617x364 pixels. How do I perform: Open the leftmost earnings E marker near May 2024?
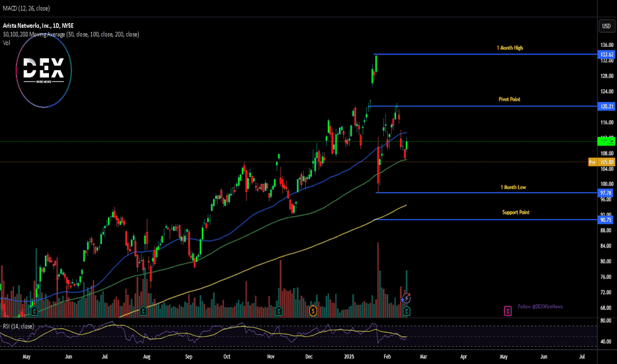[34, 311]
